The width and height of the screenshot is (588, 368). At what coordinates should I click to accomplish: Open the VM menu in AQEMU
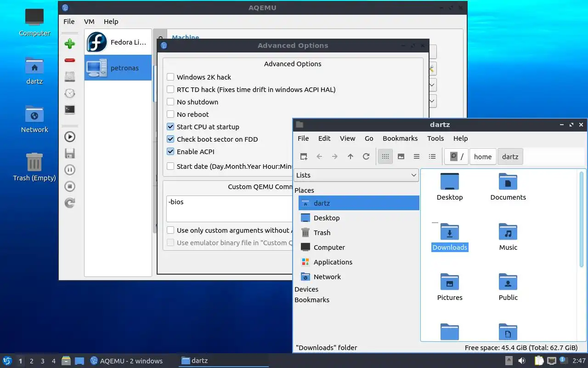click(89, 21)
